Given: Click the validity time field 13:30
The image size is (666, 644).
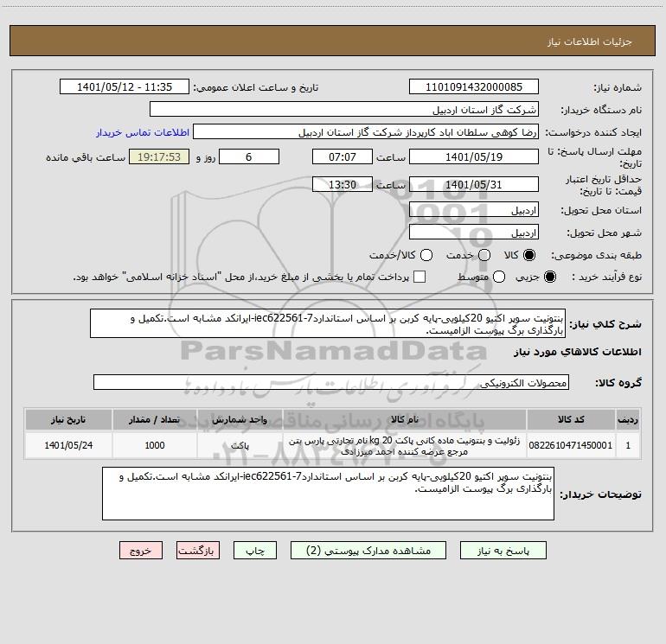Looking at the screenshot, I should point(343,184).
